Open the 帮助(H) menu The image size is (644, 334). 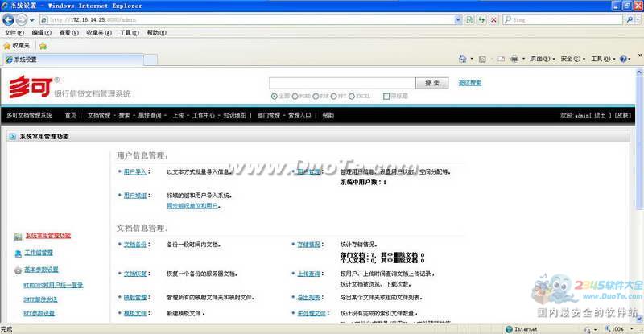(x=156, y=32)
